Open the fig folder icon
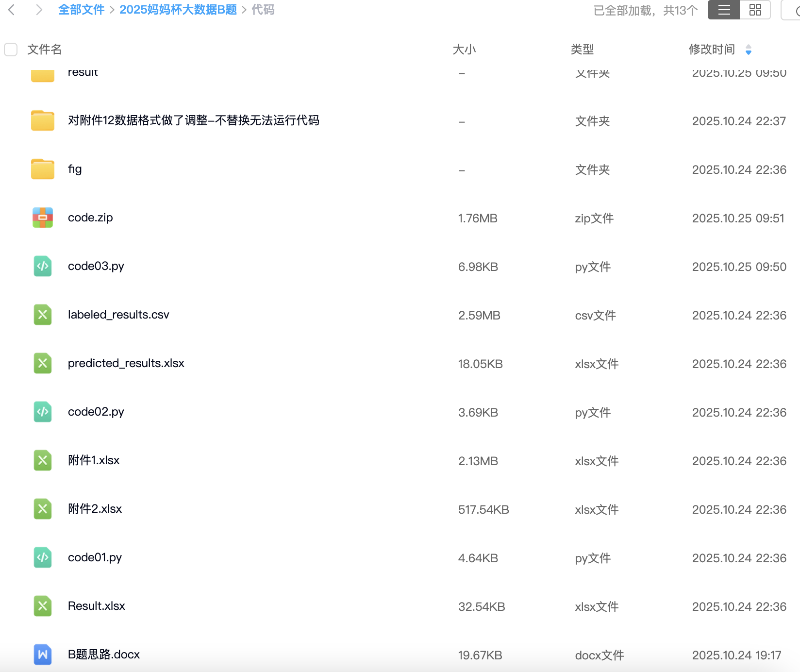 click(x=43, y=169)
